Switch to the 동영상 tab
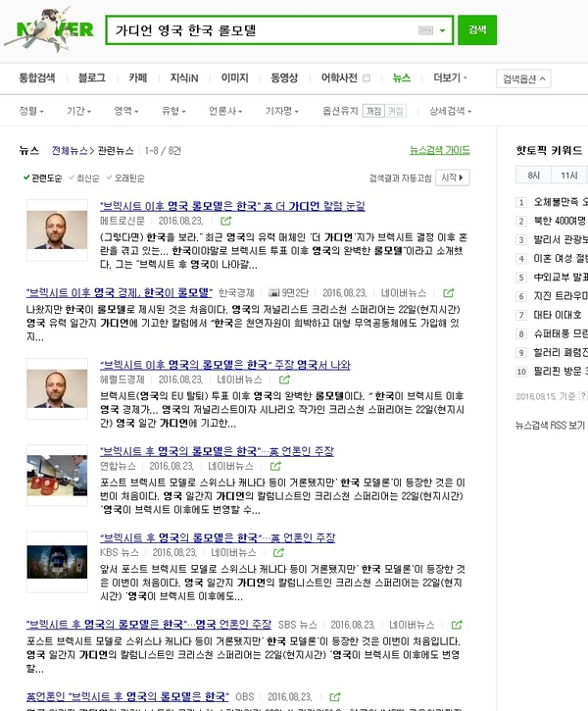The height and width of the screenshot is (711, 588). click(x=284, y=78)
